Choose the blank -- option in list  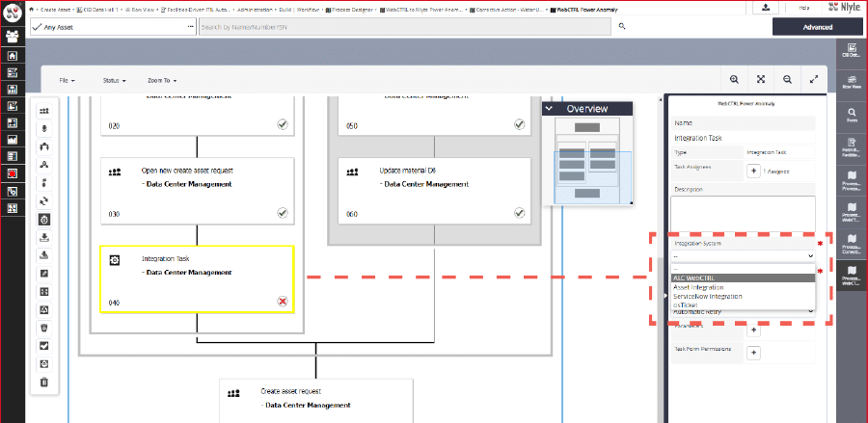[743, 269]
